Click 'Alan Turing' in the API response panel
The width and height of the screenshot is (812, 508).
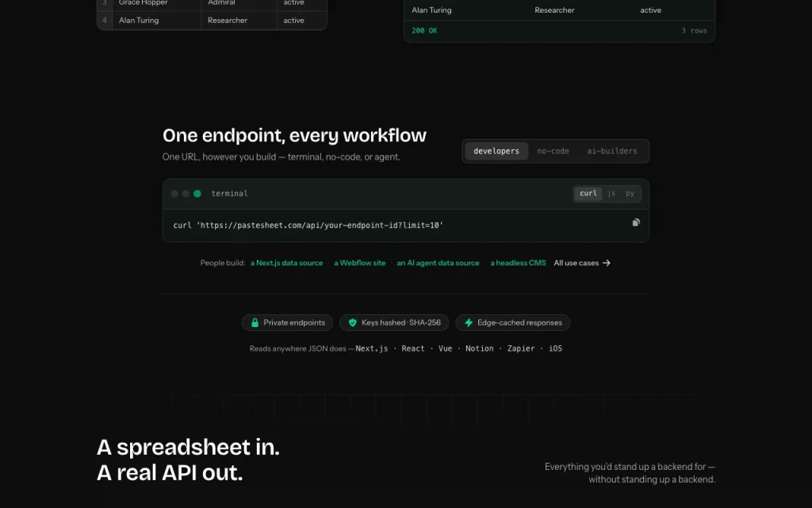click(x=431, y=10)
